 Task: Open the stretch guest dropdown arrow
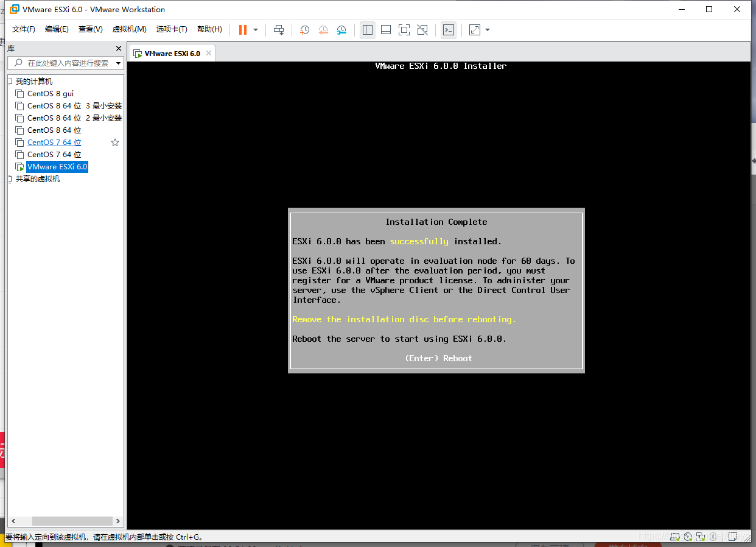[x=488, y=30]
